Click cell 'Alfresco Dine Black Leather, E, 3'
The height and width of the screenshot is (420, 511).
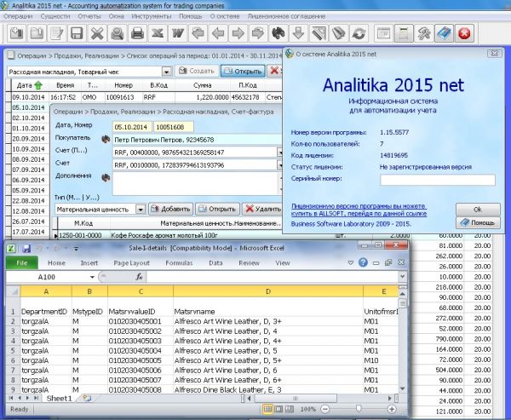click(x=268, y=389)
